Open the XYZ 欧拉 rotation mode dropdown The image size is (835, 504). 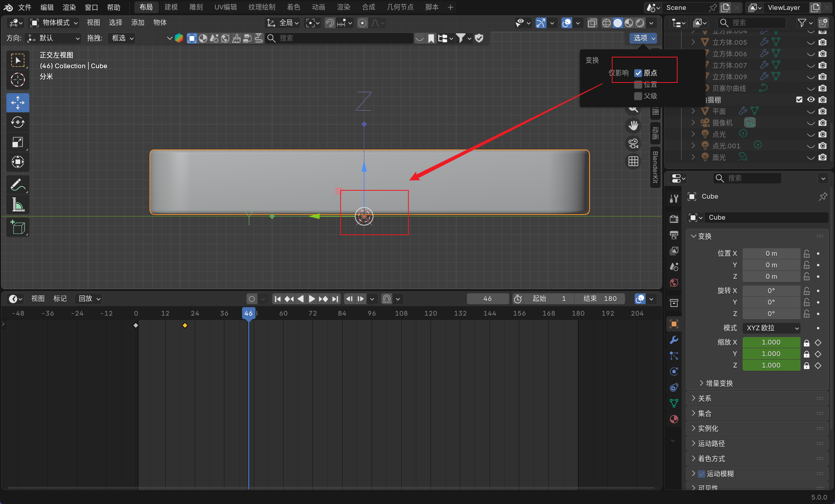(x=772, y=328)
